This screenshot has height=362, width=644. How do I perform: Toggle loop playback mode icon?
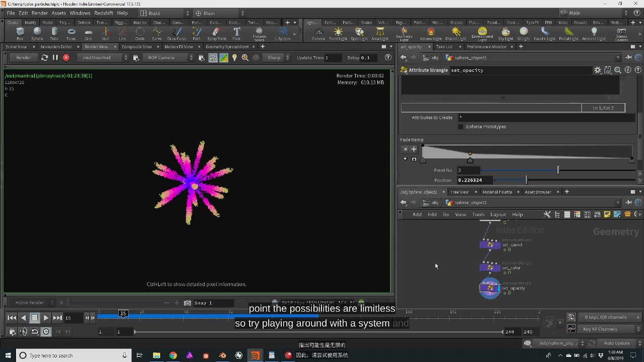click(35, 332)
